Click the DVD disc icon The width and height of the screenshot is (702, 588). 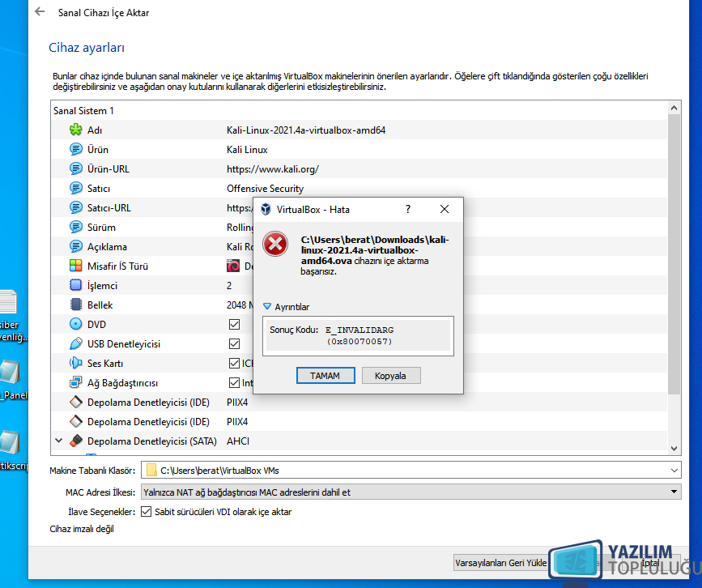pyautogui.click(x=75, y=324)
